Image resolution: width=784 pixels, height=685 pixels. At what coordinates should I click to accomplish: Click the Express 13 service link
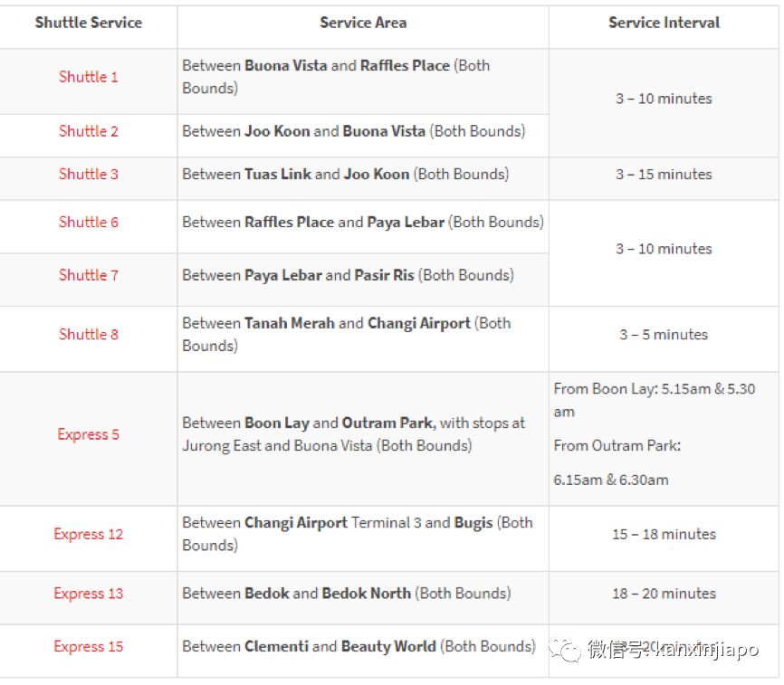tap(89, 594)
